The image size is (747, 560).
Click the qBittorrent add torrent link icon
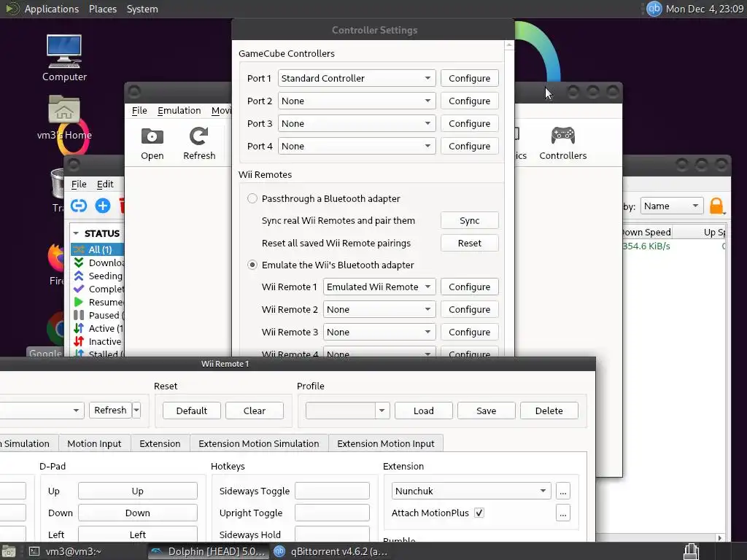79,206
